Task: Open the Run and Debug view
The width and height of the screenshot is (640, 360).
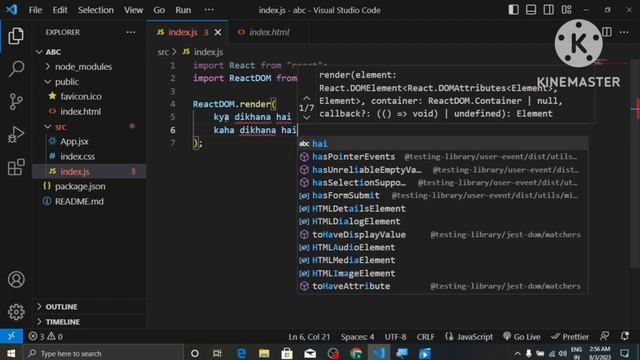Action: (16, 135)
